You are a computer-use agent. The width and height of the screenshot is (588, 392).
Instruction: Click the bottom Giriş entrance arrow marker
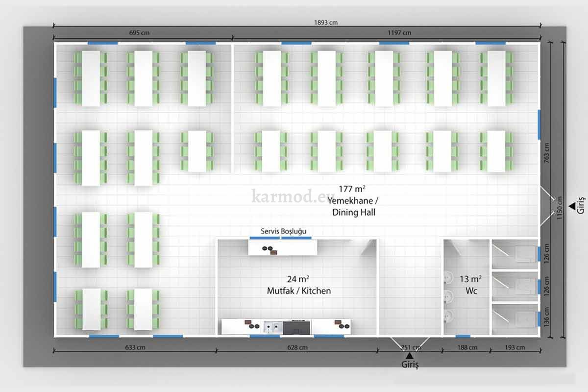click(410, 355)
